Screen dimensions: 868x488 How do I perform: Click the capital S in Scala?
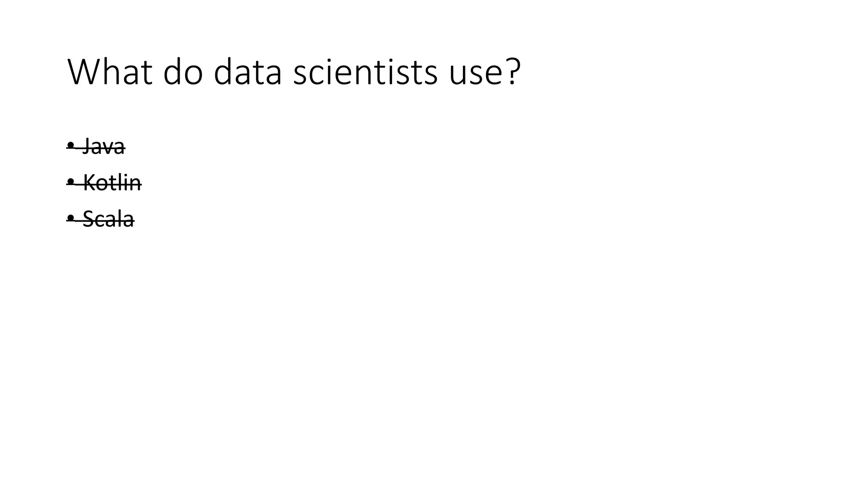[88, 219]
